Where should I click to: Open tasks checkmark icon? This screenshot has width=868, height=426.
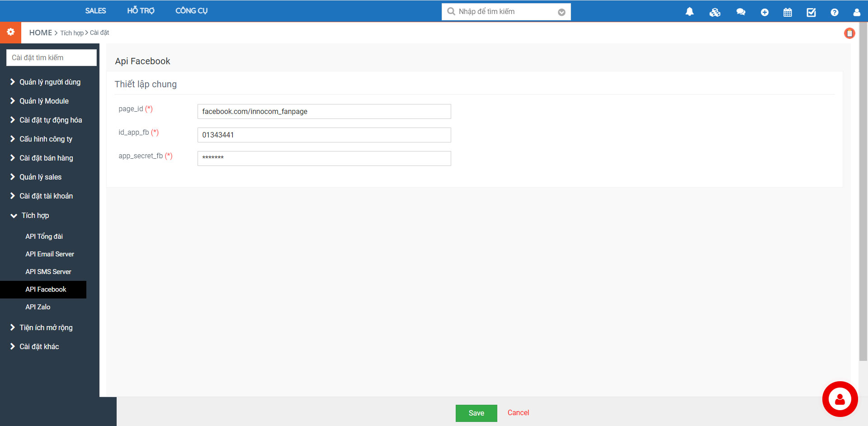pyautogui.click(x=811, y=12)
